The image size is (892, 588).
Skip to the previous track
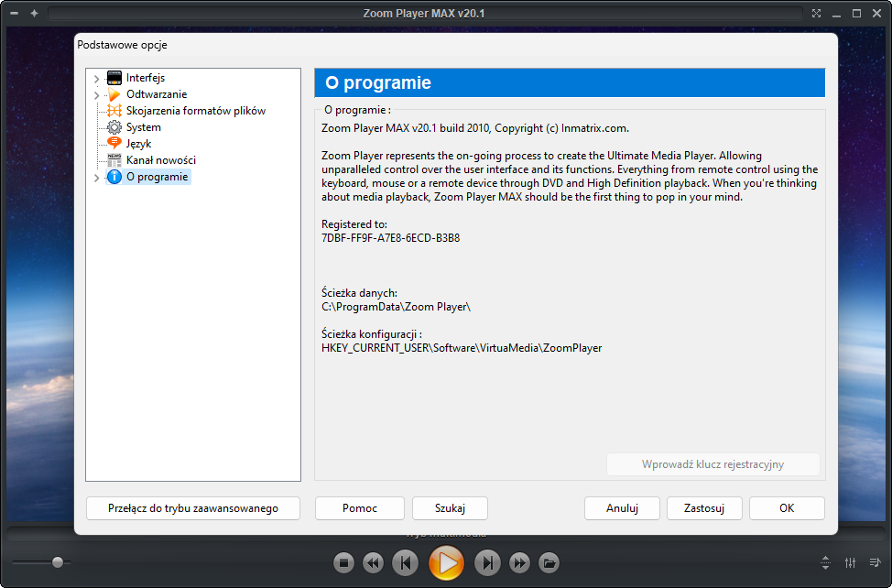coord(405,563)
